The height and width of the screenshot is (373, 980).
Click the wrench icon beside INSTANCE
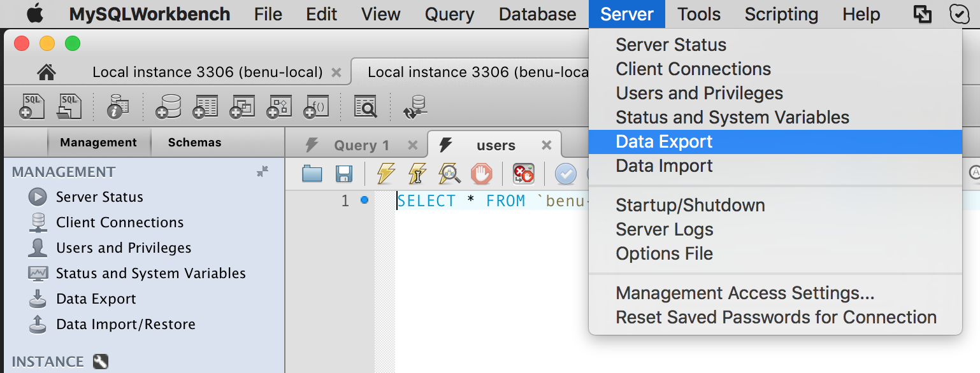[x=101, y=362]
